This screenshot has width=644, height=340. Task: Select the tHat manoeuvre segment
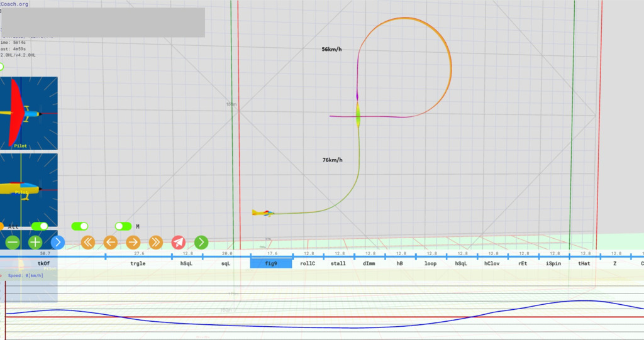click(584, 263)
